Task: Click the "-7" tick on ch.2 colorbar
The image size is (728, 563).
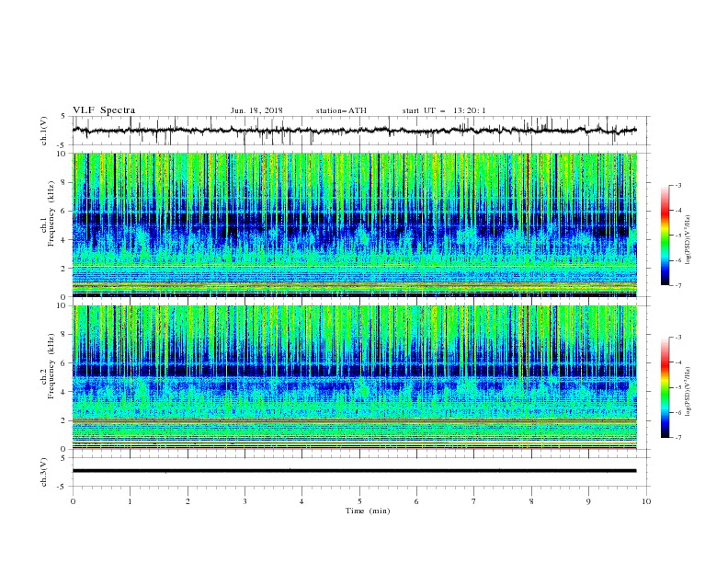Action: [678, 438]
